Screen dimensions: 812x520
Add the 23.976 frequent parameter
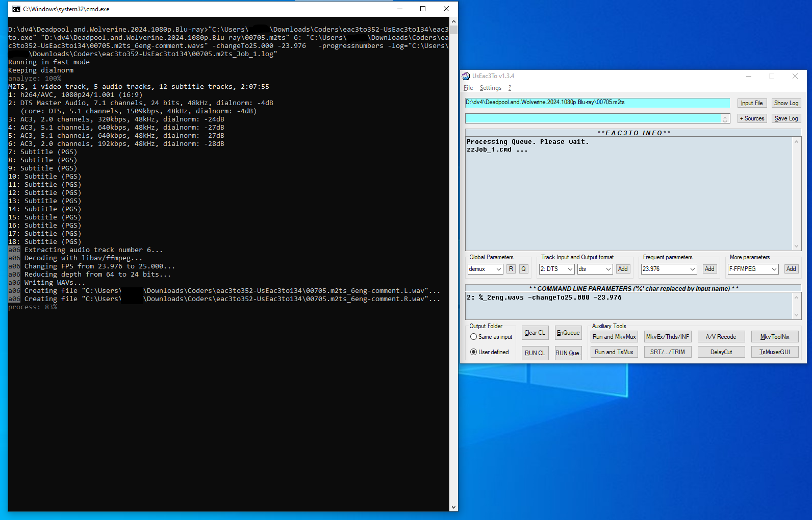pos(709,269)
